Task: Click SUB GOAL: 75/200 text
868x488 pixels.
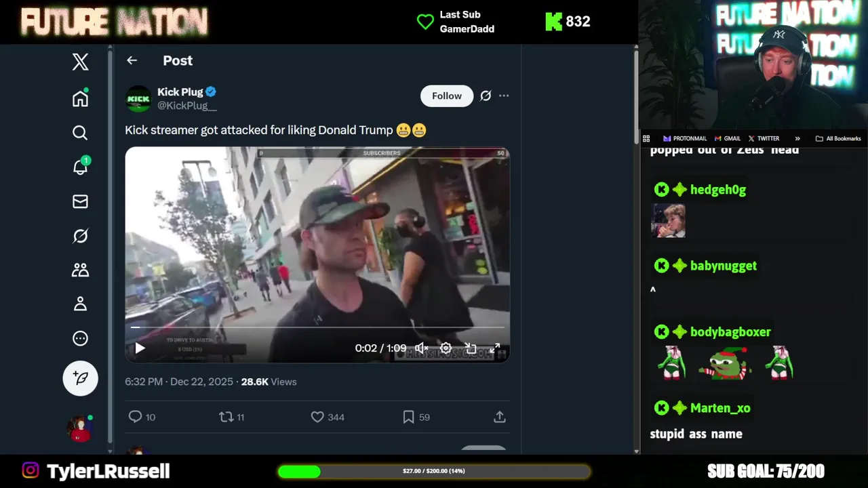Action: pos(766,471)
